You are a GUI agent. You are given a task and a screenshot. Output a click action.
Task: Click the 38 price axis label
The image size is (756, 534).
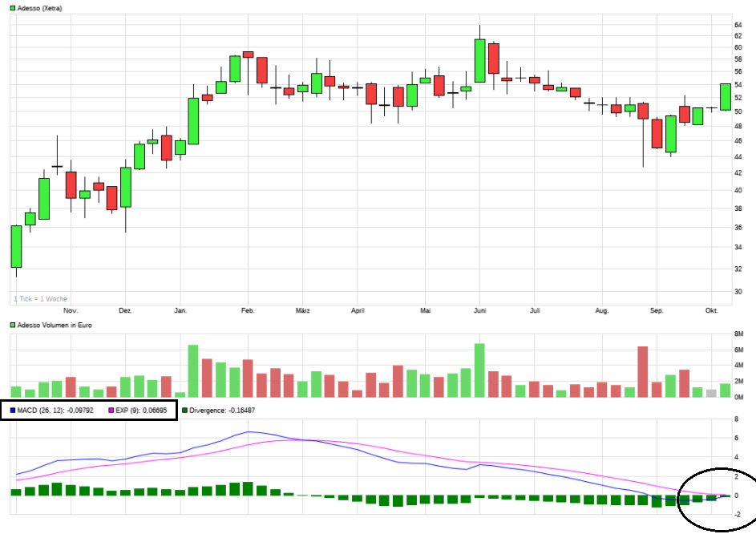(738, 209)
